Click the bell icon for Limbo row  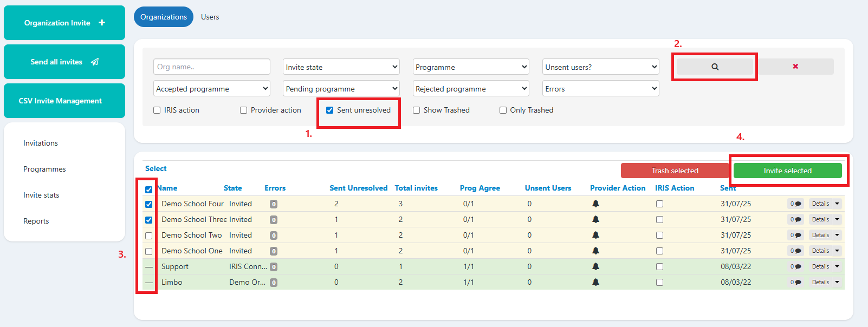point(595,282)
